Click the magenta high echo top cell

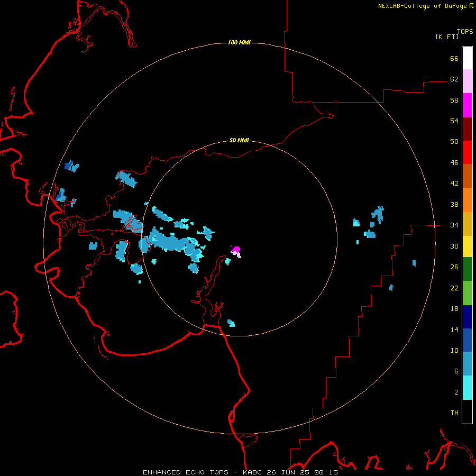click(236, 251)
